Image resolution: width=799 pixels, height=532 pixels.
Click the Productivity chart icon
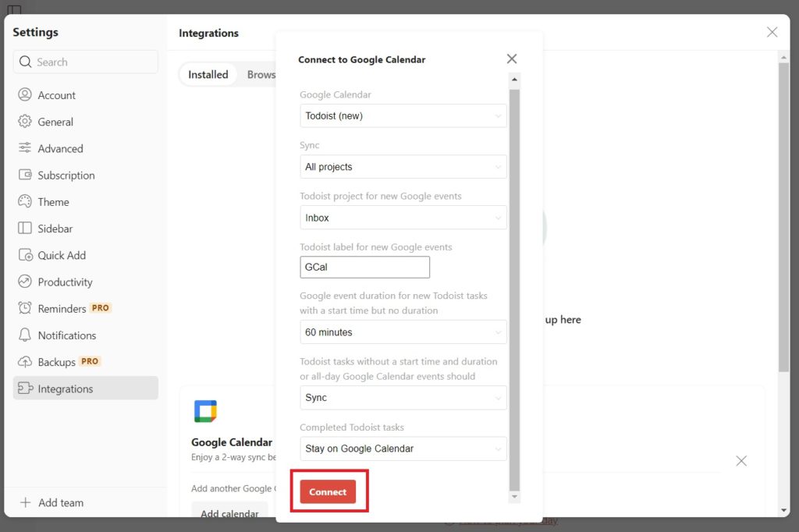[24, 282]
